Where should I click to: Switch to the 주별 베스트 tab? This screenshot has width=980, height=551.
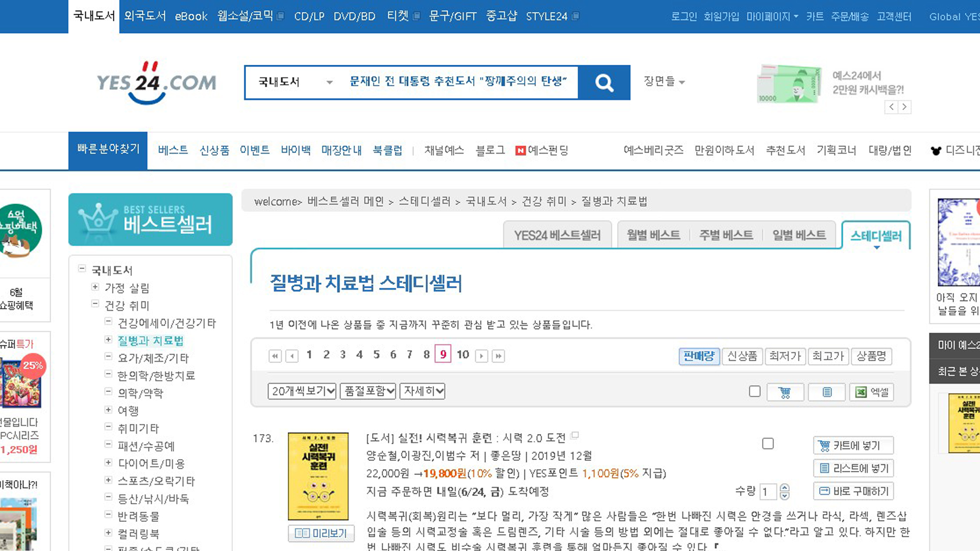pos(726,235)
